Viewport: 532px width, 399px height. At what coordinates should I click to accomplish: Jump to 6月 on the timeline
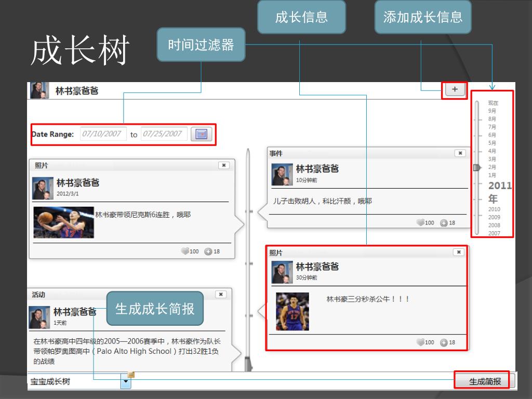coord(492,135)
